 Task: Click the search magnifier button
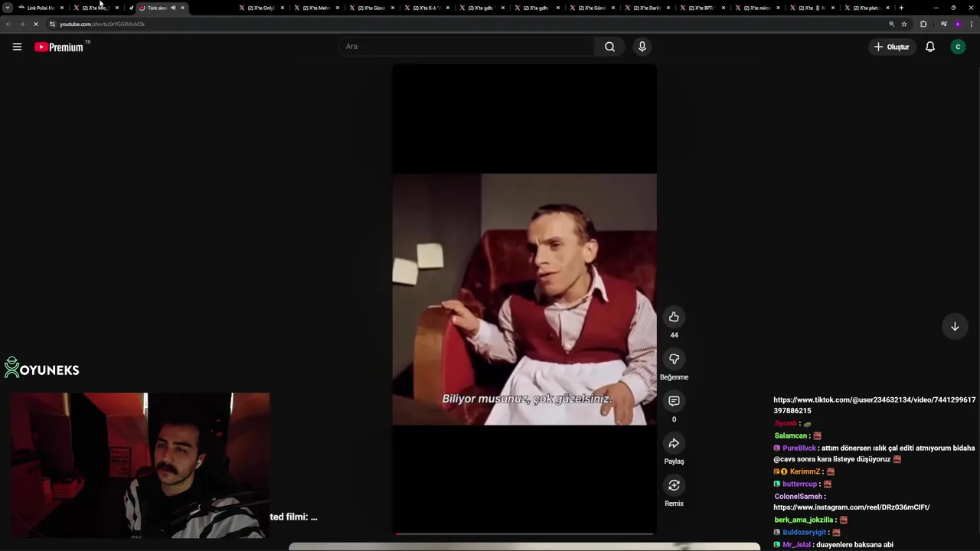[x=609, y=47]
